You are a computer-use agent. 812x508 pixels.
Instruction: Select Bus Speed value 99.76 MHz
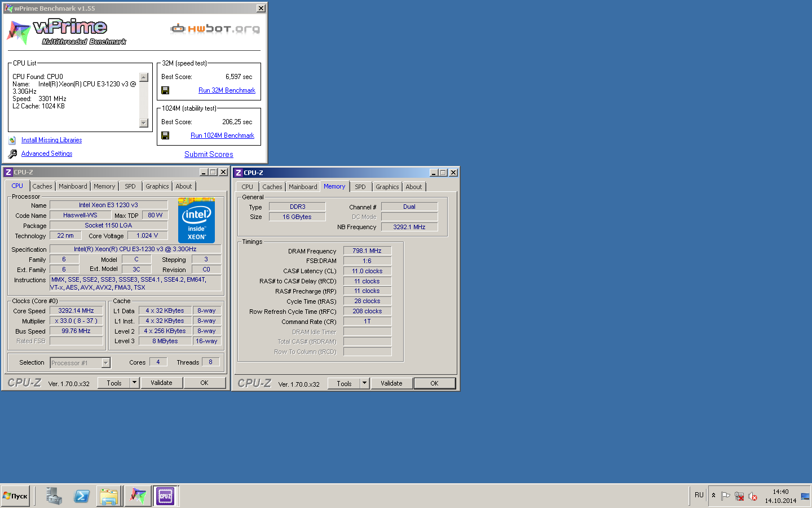[76, 331]
